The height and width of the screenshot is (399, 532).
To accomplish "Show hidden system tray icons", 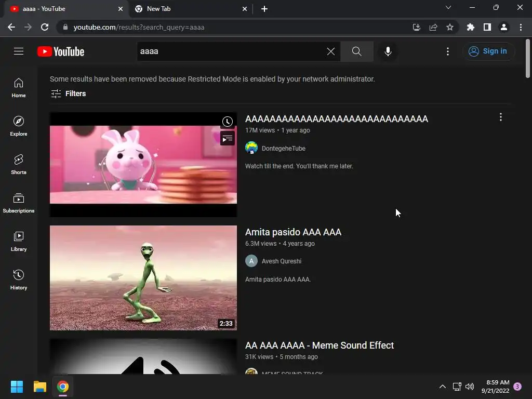I will pyautogui.click(x=443, y=387).
